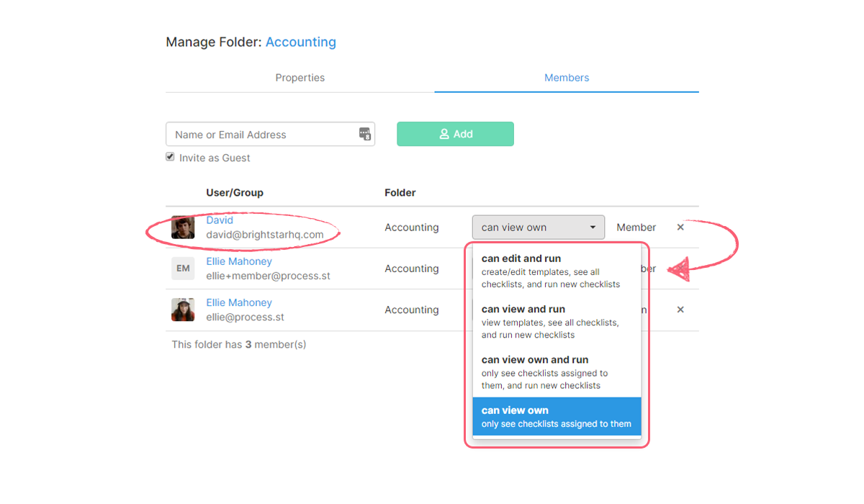Image resolution: width=864 pixels, height=504 pixels.
Task: Remove David from the folder members
Action: point(680,228)
